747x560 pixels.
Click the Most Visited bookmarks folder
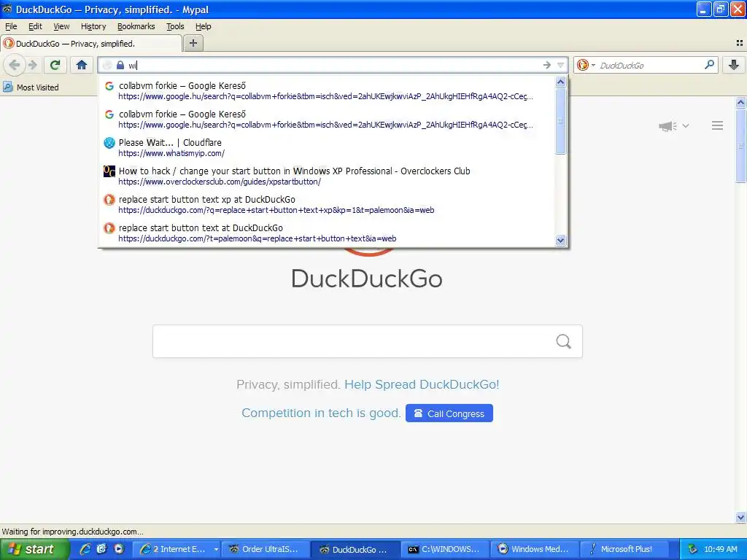(x=31, y=87)
